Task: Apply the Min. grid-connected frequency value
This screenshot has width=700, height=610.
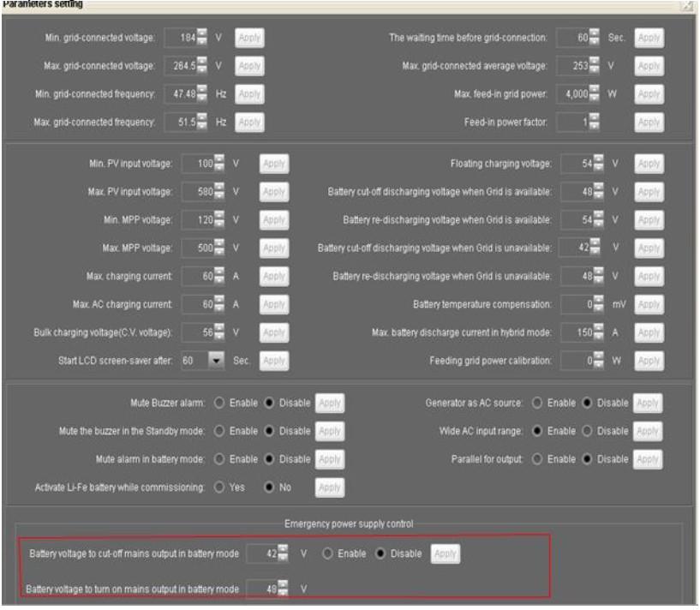Action: (x=249, y=94)
